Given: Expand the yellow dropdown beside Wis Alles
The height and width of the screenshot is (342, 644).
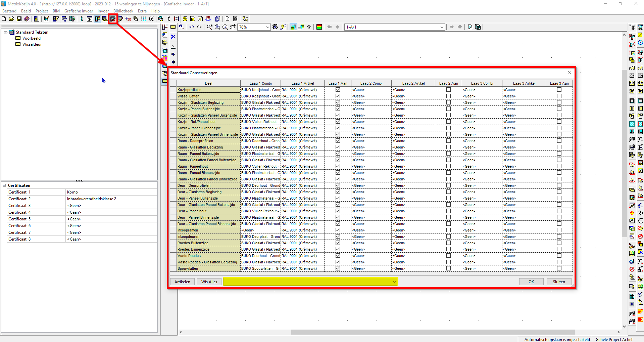Looking at the screenshot, I should (x=394, y=282).
